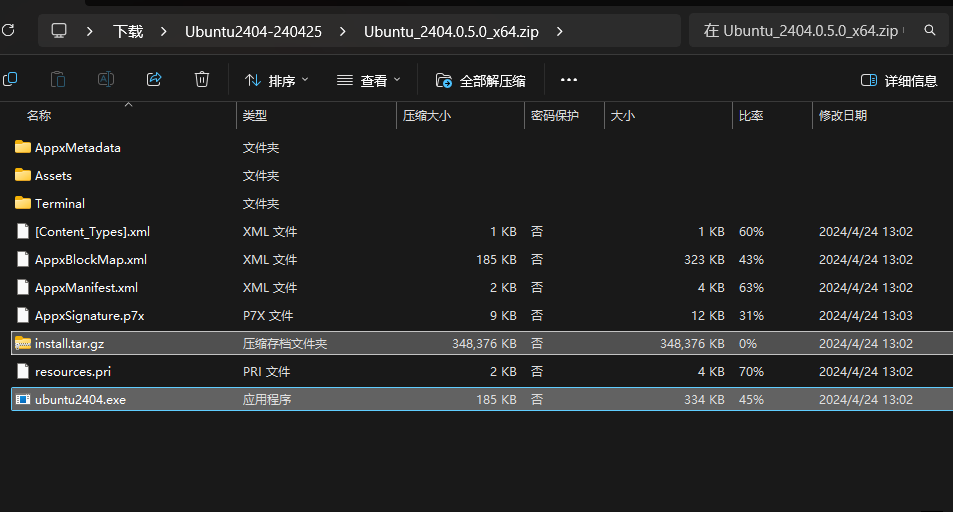Select the Assets folder name
Image resolution: width=953 pixels, height=512 pixels.
click(53, 175)
